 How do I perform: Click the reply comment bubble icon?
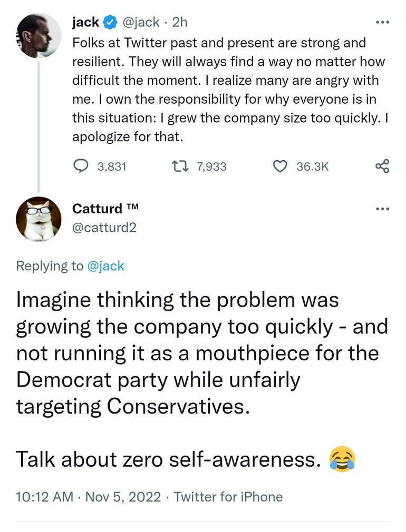point(80,166)
